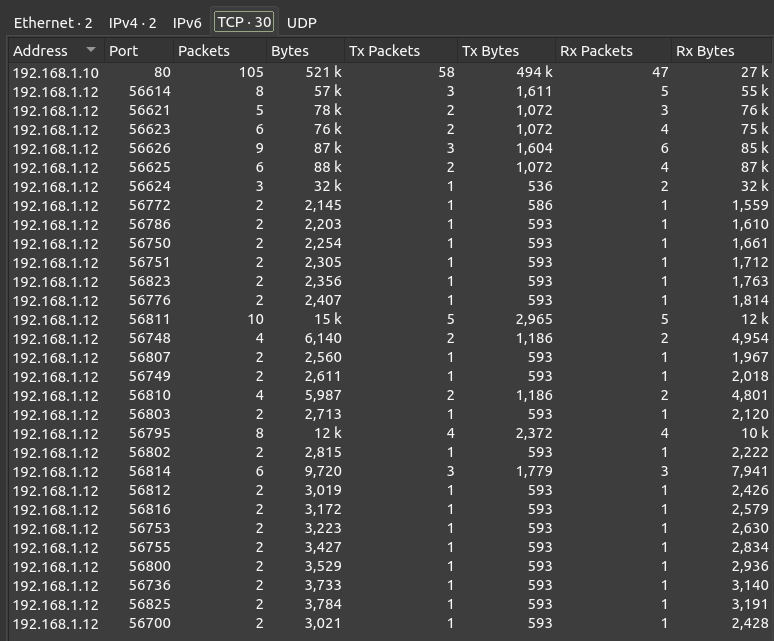Switch to the Ethernet · 2 tab

tap(52, 22)
